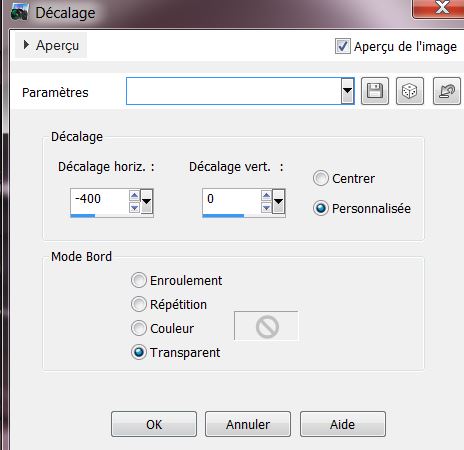Click the save preset floppy disk icon
The image size is (464, 450).
(375, 91)
